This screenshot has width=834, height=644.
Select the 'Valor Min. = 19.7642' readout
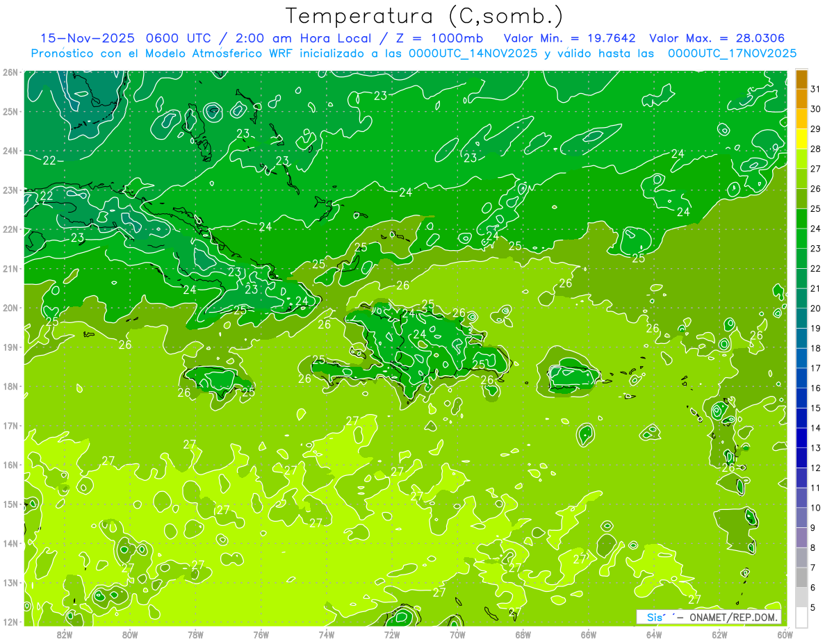tap(571, 38)
